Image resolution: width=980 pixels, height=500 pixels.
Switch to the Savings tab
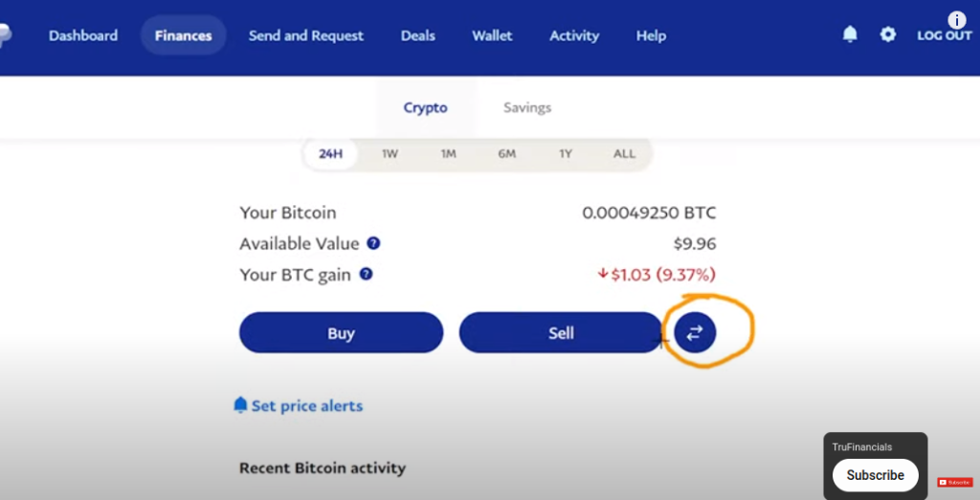(x=527, y=107)
